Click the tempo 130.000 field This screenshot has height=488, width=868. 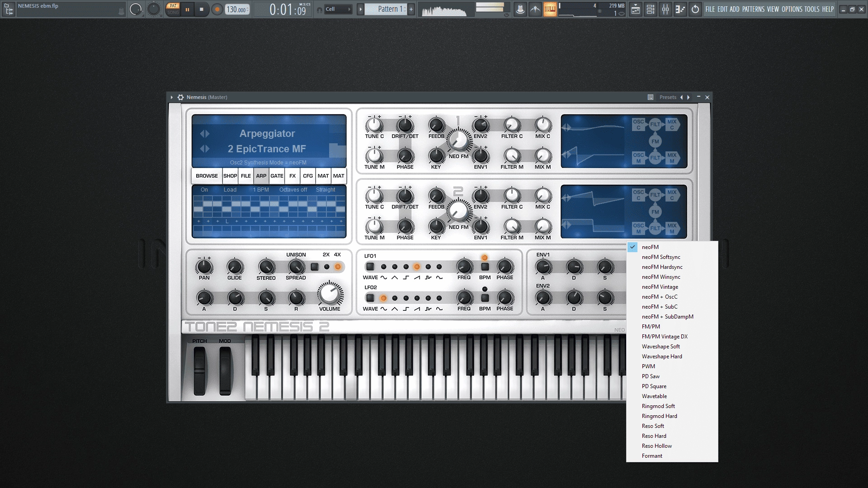pos(237,9)
